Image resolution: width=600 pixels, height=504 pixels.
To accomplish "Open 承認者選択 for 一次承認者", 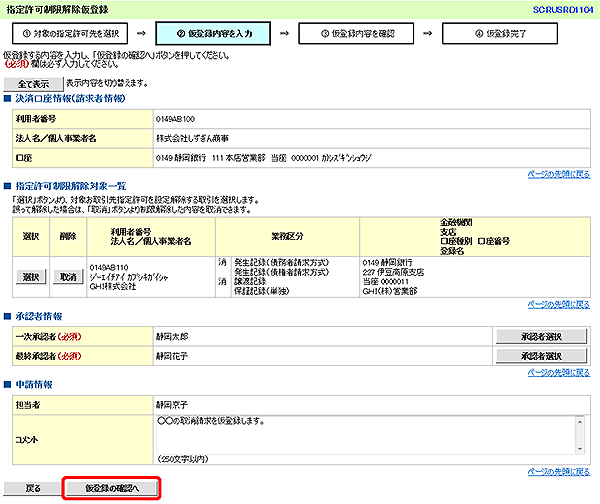I will point(540,337).
